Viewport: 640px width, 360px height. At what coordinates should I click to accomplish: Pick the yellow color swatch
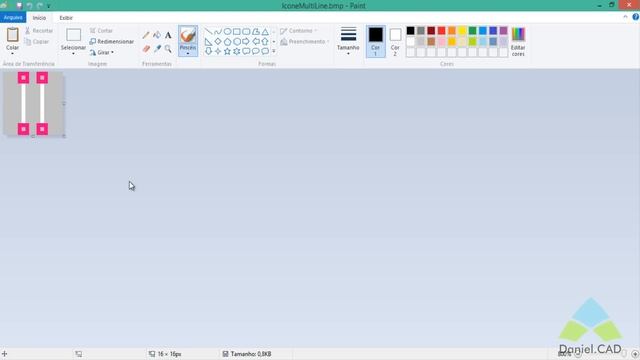(x=462, y=31)
